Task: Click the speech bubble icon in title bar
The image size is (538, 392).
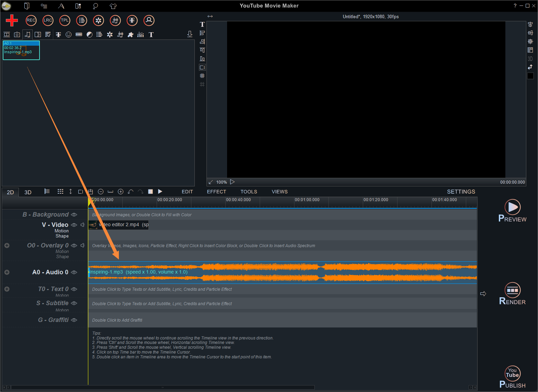Action: (96, 6)
